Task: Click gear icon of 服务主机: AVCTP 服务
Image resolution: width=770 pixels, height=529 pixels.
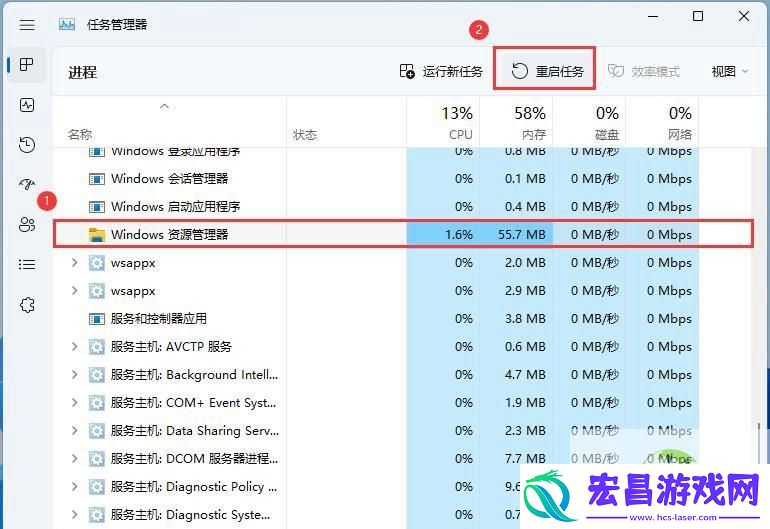Action: tap(97, 347)
